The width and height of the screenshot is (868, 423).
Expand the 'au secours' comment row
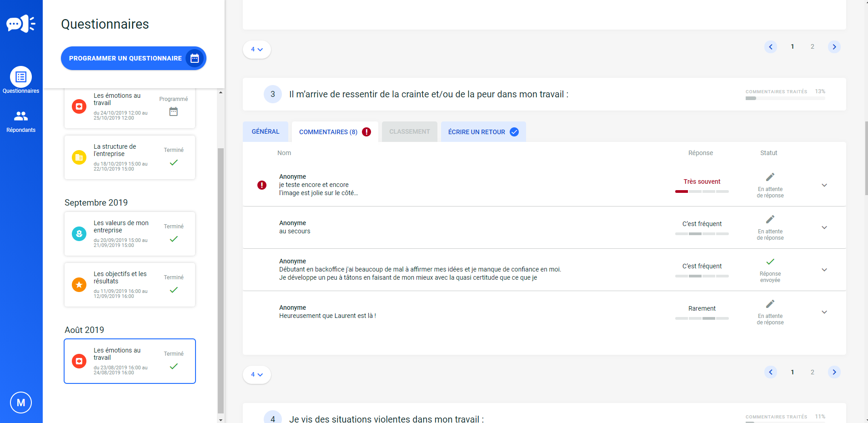point(824,227)
